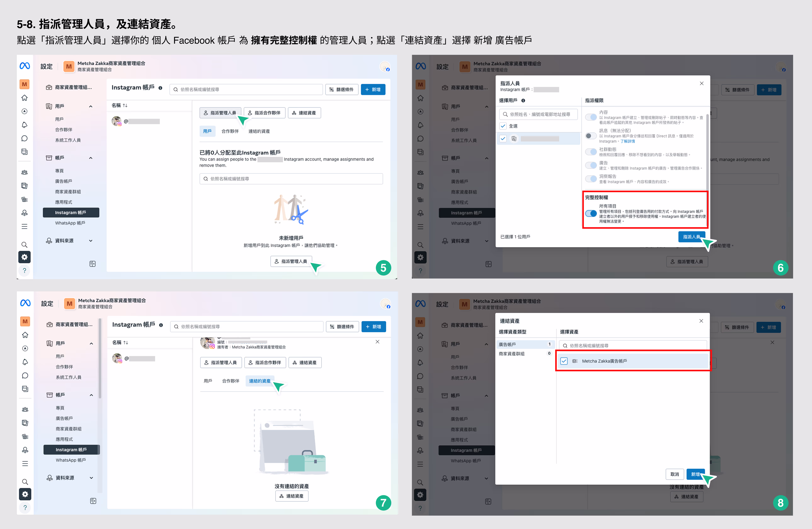Toggle the 廣告 permission switch in step 6
The height and width of the screenshot is (529, 812).
pos(591,165)
